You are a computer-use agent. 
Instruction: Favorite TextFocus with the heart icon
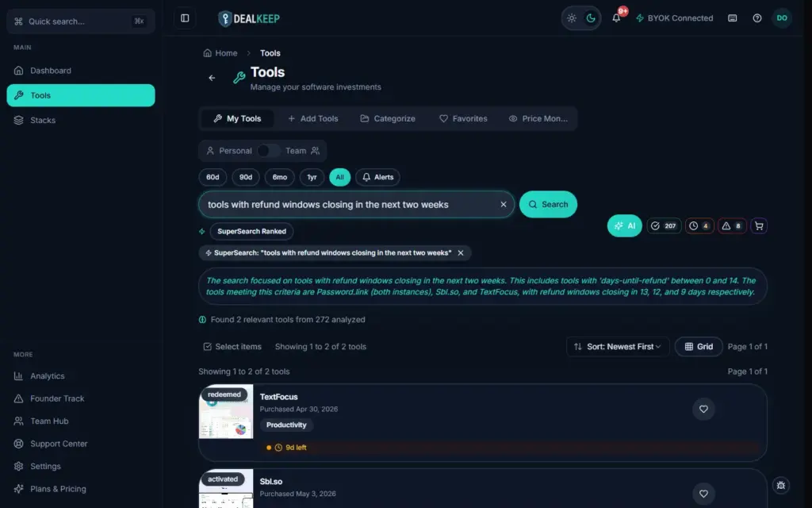click(703, 409)
